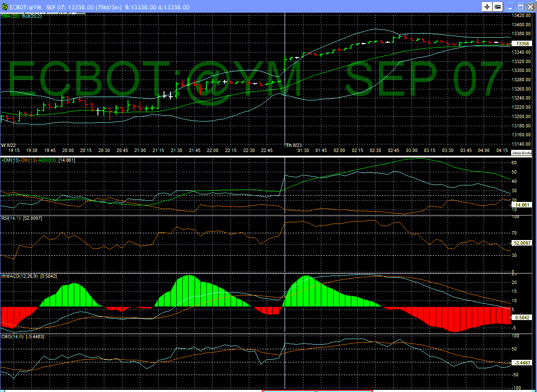Click the CMO value tag -3.4483
This screenshot has height=392, width=537.
tap(521, 363)
